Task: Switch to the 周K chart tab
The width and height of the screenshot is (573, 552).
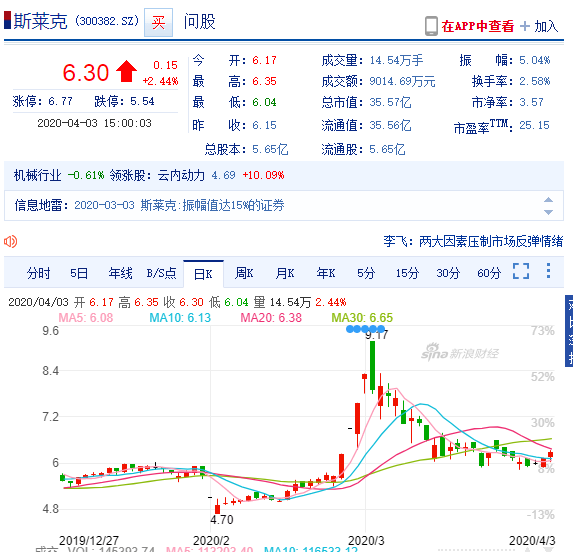Action: (244, 273)
